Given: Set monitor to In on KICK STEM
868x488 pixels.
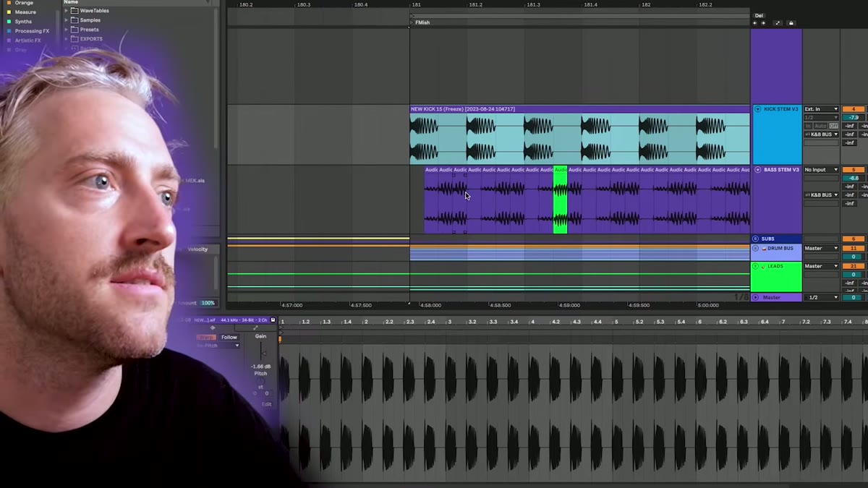Looking at the screenshot, I should [808, 126].
